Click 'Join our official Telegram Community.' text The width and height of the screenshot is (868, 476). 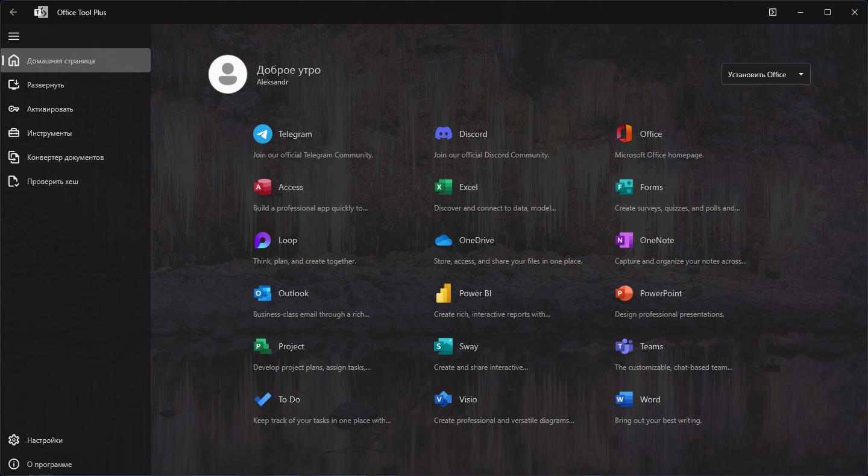tap(313, 155)
